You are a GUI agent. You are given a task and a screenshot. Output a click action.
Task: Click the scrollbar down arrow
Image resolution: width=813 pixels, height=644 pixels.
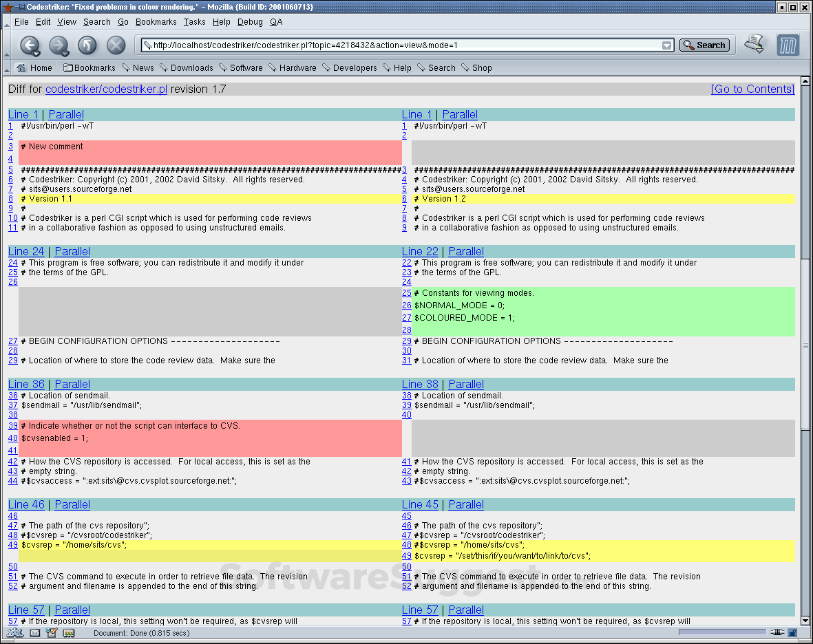point(804,619)
